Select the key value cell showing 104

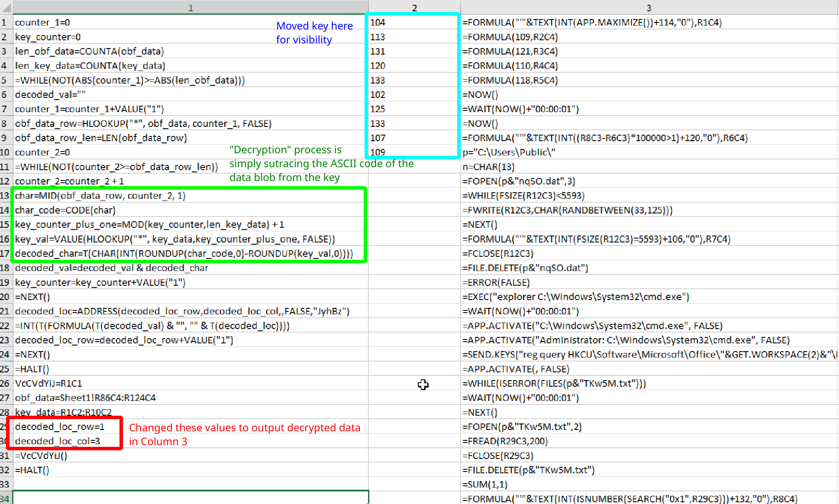click(x=411, y=22)
